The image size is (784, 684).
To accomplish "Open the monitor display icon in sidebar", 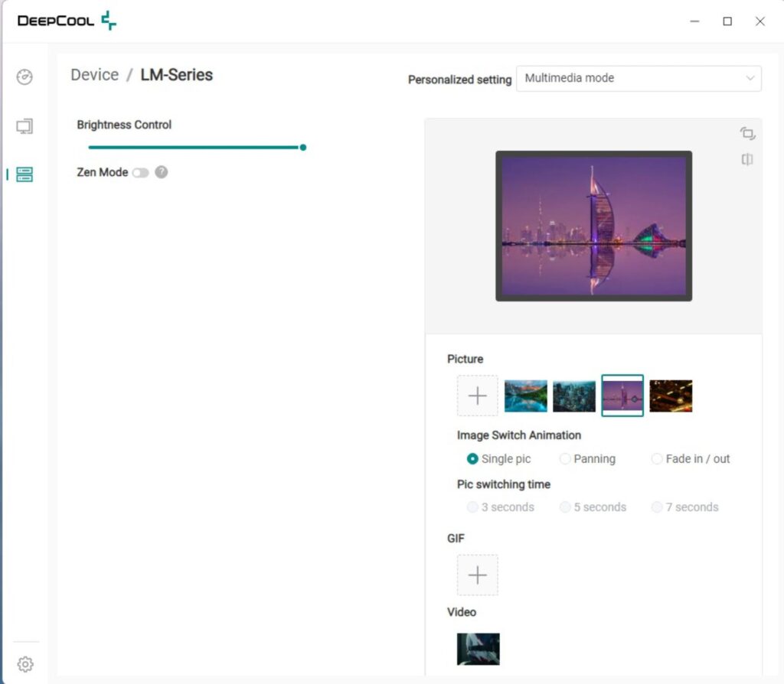I will point(24,126).
